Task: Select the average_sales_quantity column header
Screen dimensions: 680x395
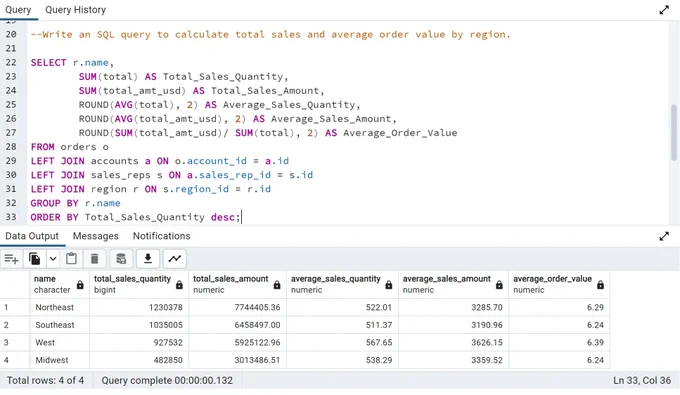Action: pyautogui.click(x=342, y=284)
